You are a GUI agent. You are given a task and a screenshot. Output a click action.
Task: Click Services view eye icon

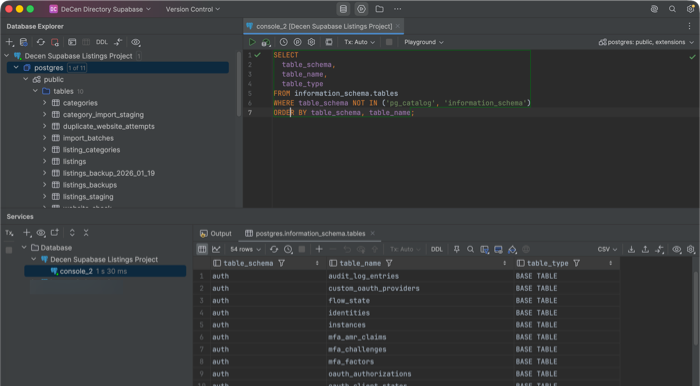pyautogui.click(x=41, y=232)
